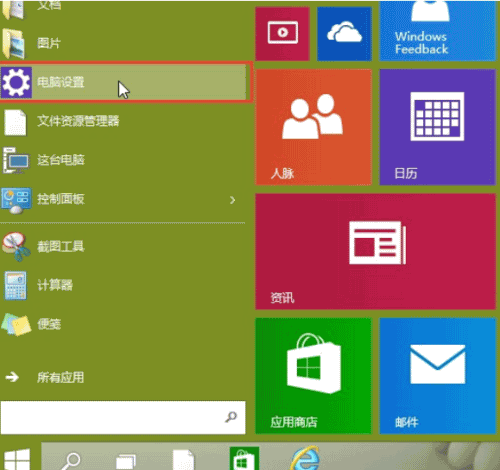This screenshot has height=470, width=500.
Task: Open the OneDrive cloud tile
Action: pos(344,34)
